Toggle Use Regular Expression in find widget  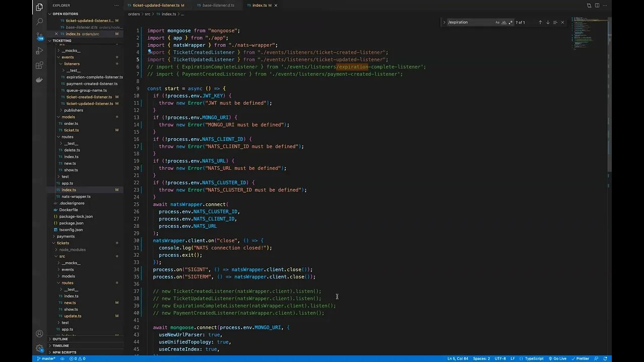pos(511,22)
